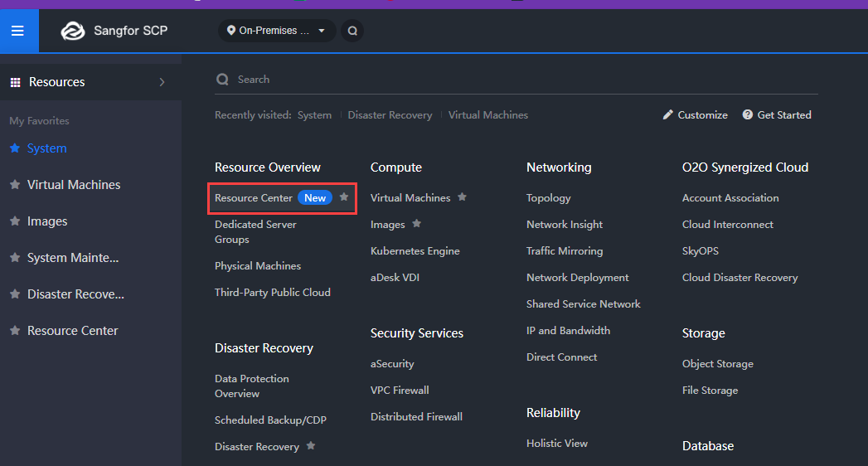Open VPC Firewall
868x466 pixels.
tap(400, 391)
